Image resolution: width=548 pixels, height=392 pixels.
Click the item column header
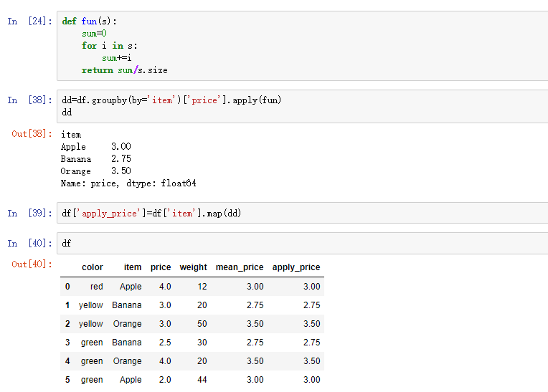133,267
